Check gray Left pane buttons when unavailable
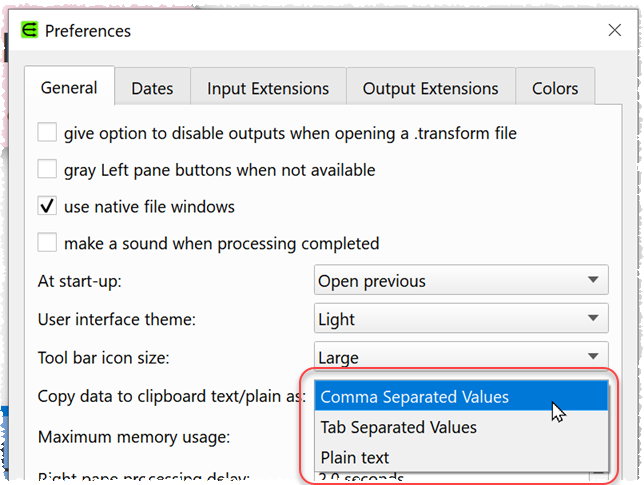644x485 pixels. 47,169
